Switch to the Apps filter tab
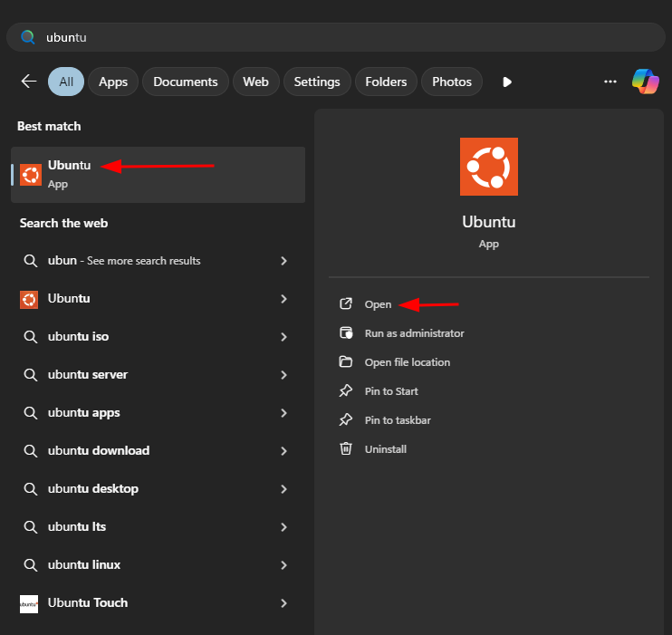This screenshot has width=672, height=635. point(113,82)
